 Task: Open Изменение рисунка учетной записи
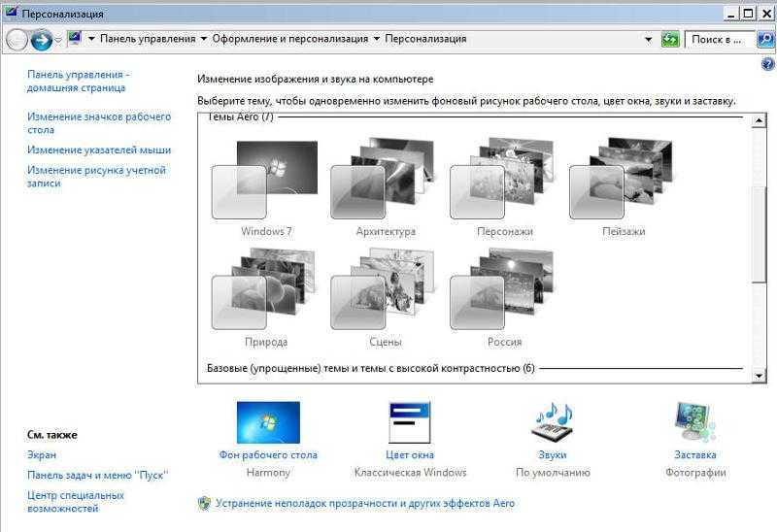[96, 177]
